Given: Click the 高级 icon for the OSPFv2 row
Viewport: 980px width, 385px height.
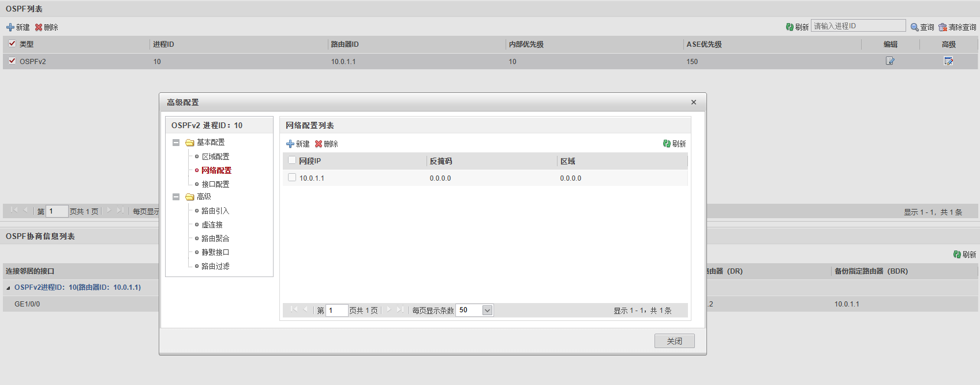Looking at the screenshot, I should tap(948, 61).
